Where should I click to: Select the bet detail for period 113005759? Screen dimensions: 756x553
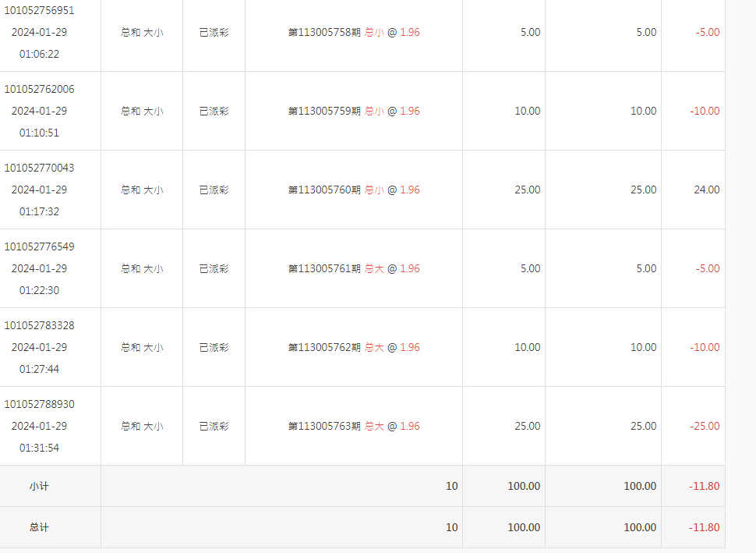tap(354, 111)
